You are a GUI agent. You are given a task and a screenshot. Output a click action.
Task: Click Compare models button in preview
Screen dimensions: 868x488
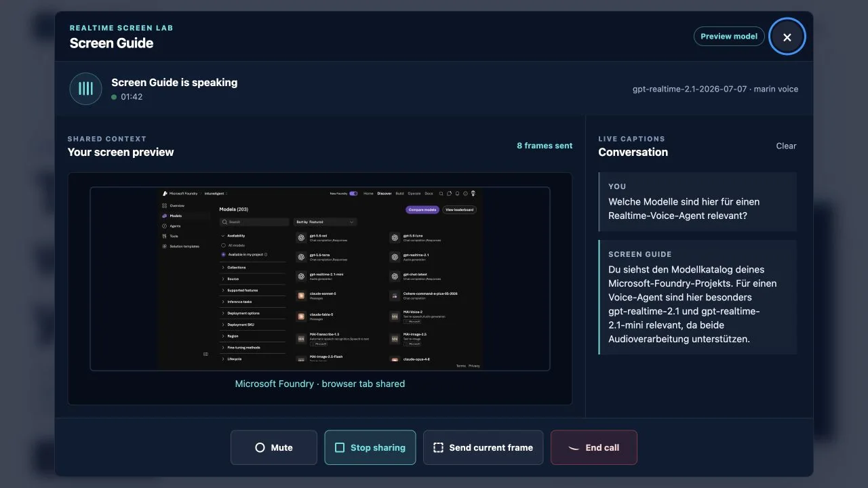point(422,210)
